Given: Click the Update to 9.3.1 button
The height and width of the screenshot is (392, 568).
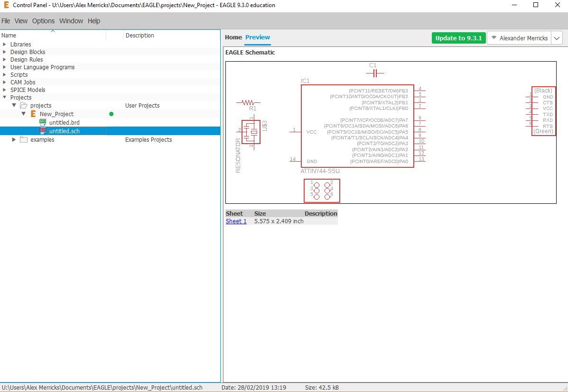Looking at the screenshot, I should tap(458, 38).
